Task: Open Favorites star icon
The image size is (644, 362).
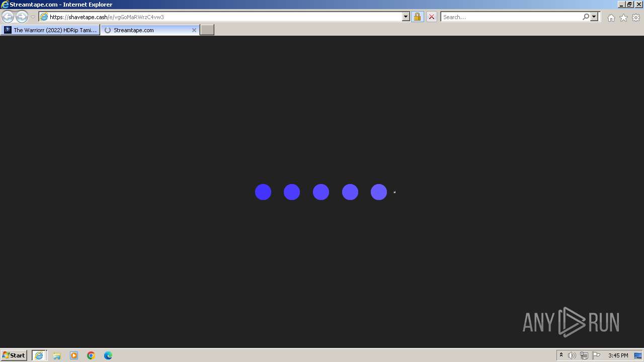Action: click(x=623, y=18)
